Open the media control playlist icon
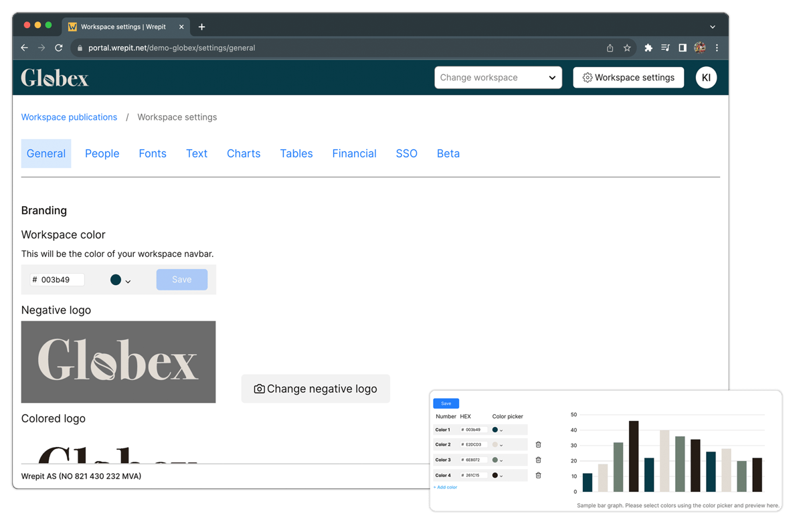Screen dimensions: 803x532 pyautogui.click(x=665, y=48)
